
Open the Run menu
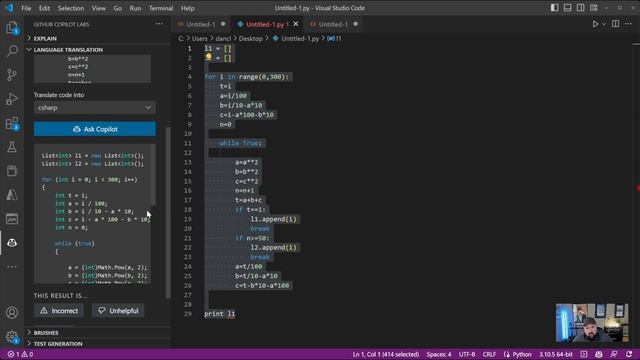(135, 8)
